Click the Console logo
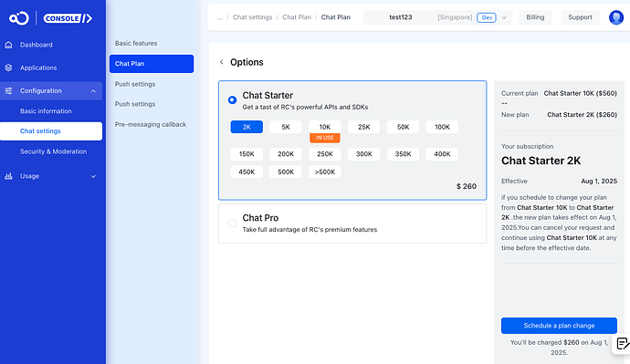Image resolution: width=630 pixels, height=364 pixels. (x=51, y=18)
